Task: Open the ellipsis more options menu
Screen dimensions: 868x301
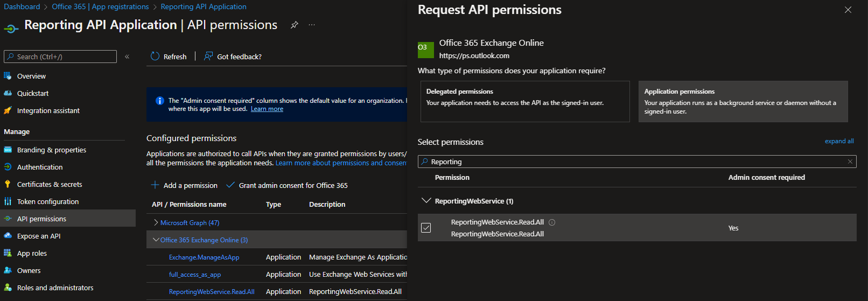Action: pos(312,25)
